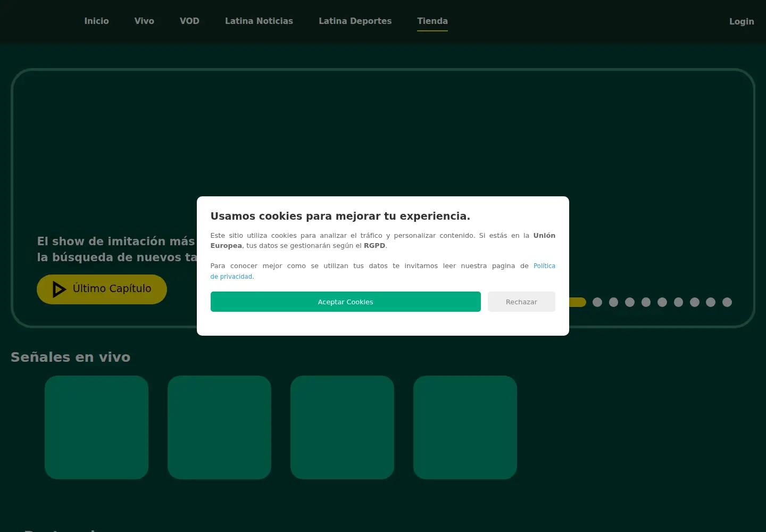The image size is (766, 532).
Task: Select the ninth carousel slide dot
Action: [711, 302]
